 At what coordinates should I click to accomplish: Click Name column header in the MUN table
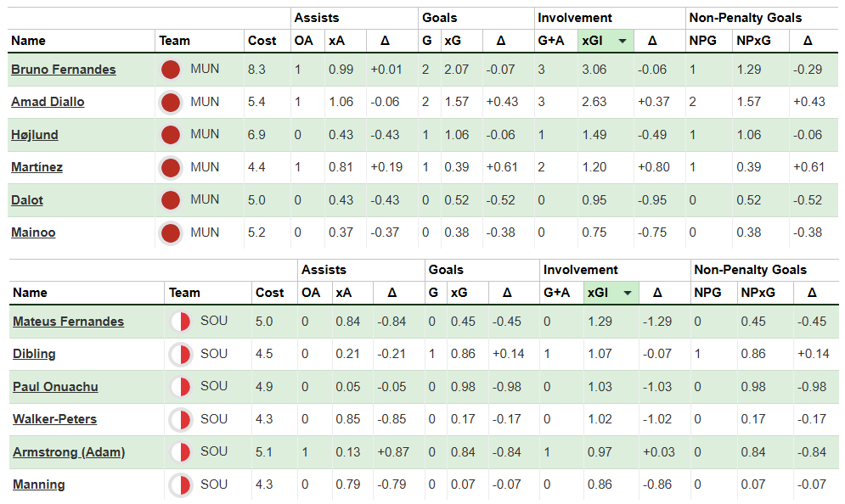(28, 41)
